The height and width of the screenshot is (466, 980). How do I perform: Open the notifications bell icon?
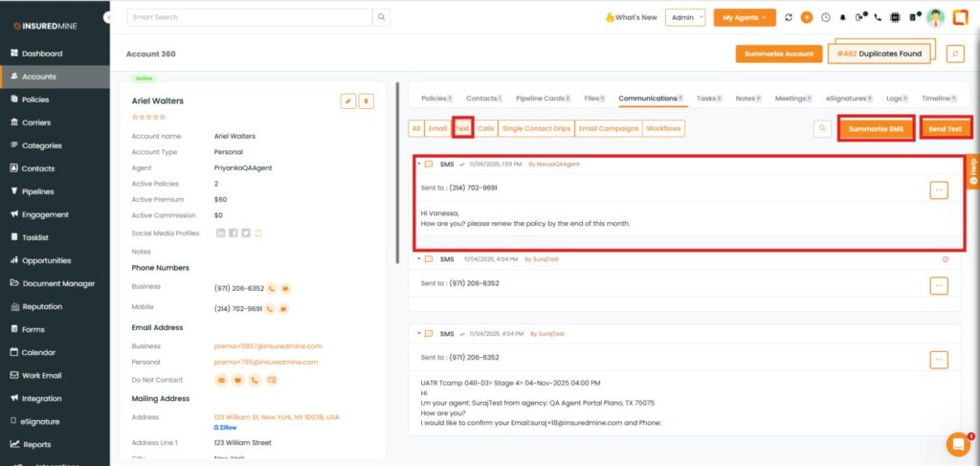843,17
